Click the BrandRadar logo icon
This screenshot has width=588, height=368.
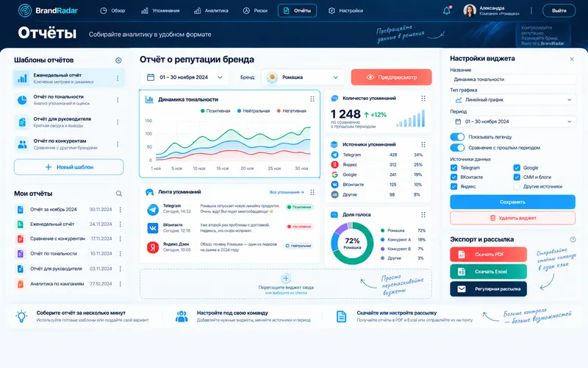coord(25,10)
